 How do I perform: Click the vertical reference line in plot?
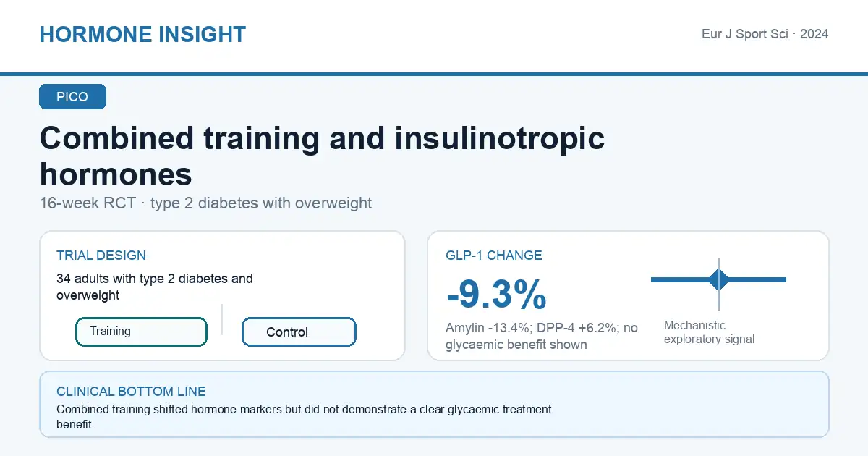click(x=719, y=284)
